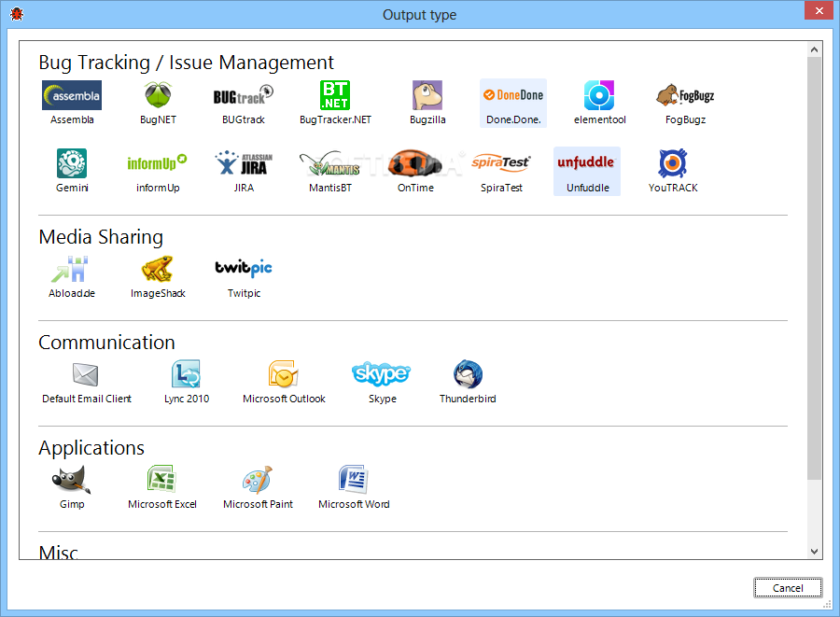Click the "FogBugz" text label
This screenshot has height=617, width=840.
pos(685,119)
